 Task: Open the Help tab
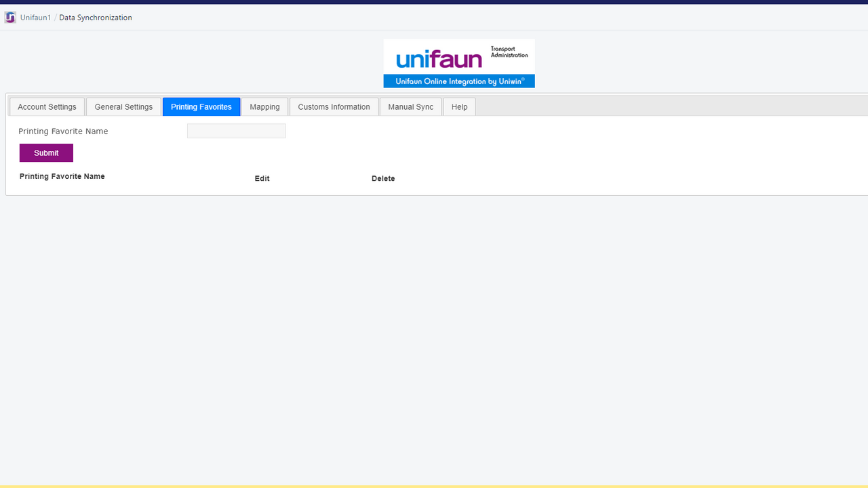[x=459, y=107]
